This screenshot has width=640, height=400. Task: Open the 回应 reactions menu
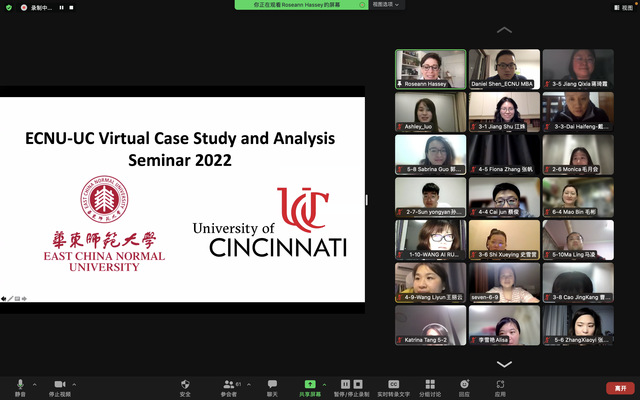pos(464,388)
